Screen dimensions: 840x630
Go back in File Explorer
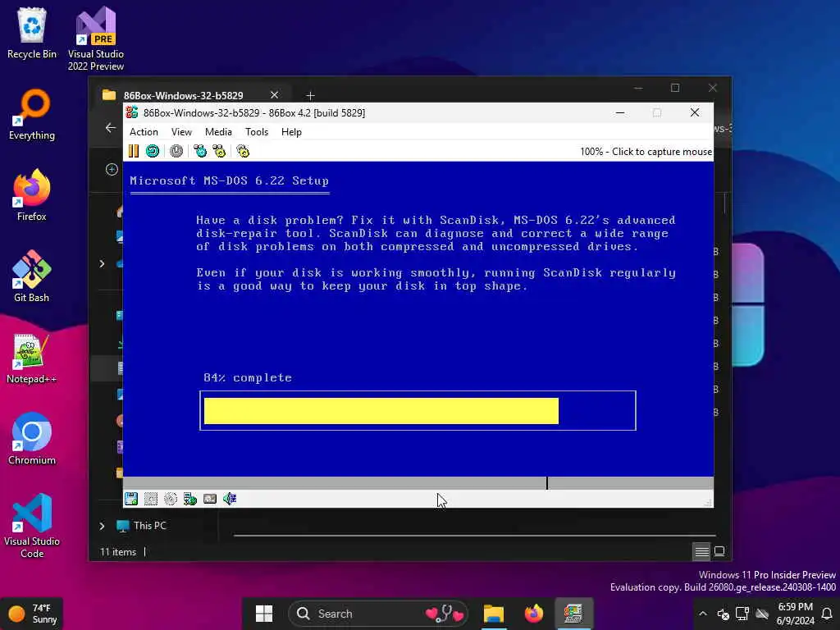pyautogui.click(x=111, y=127)
